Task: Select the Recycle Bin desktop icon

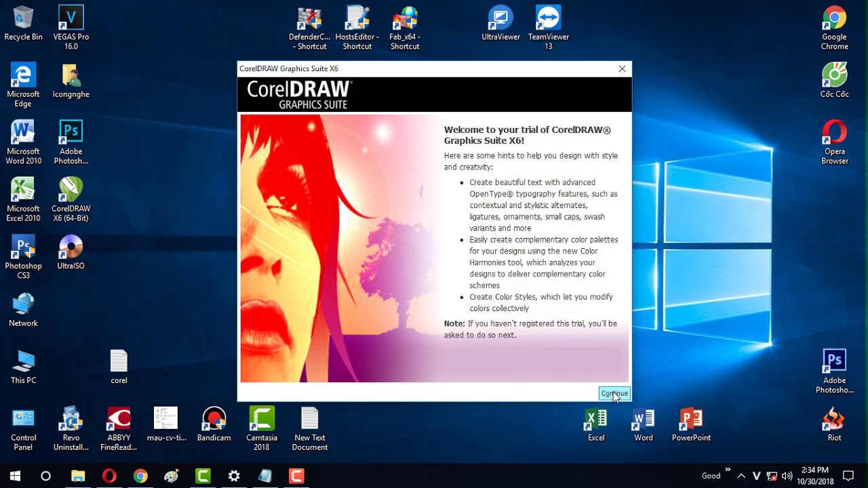Action: tap(23, 23)
